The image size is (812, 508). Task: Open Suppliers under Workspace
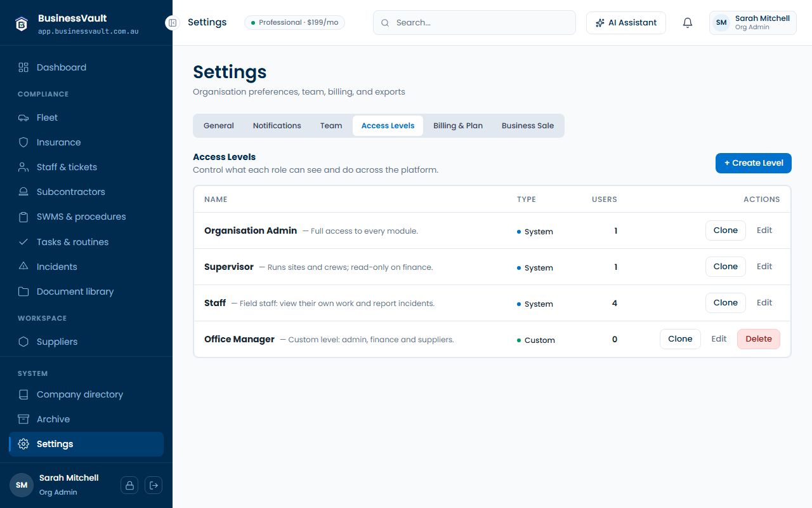click(x=86, y=342)
